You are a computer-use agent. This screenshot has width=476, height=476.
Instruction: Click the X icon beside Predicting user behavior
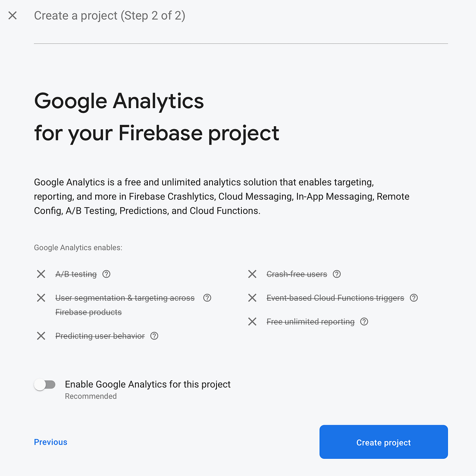click(41, 336)
